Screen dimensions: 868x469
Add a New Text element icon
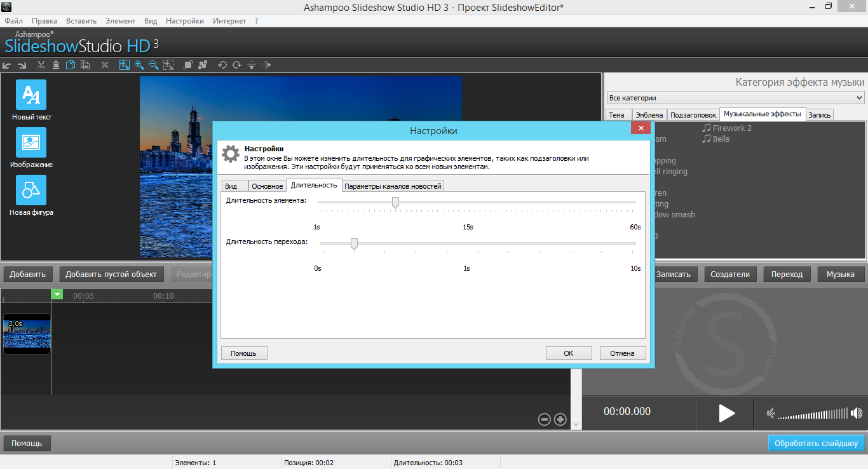coord(31,95)
